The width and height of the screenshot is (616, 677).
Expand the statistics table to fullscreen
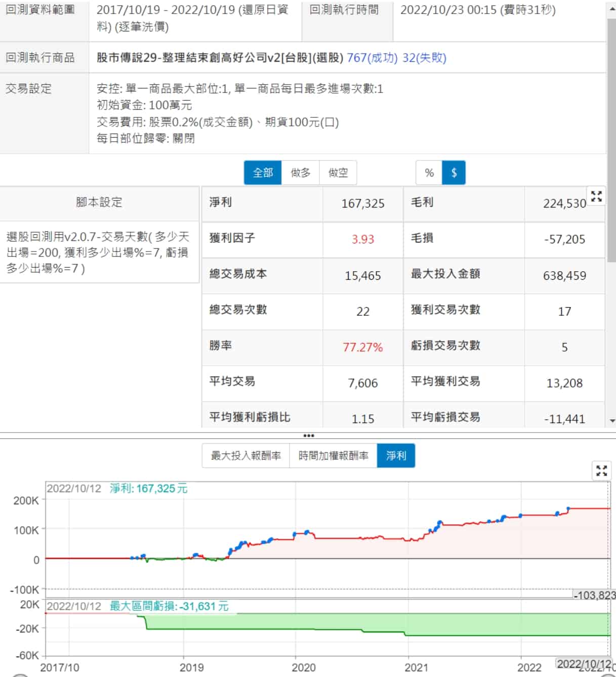point(596,196)
